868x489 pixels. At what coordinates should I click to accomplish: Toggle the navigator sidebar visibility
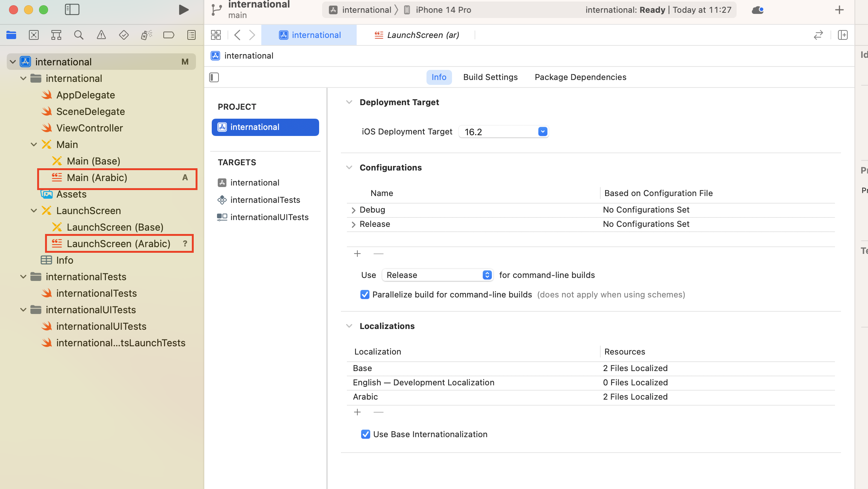tap(72, 9)
